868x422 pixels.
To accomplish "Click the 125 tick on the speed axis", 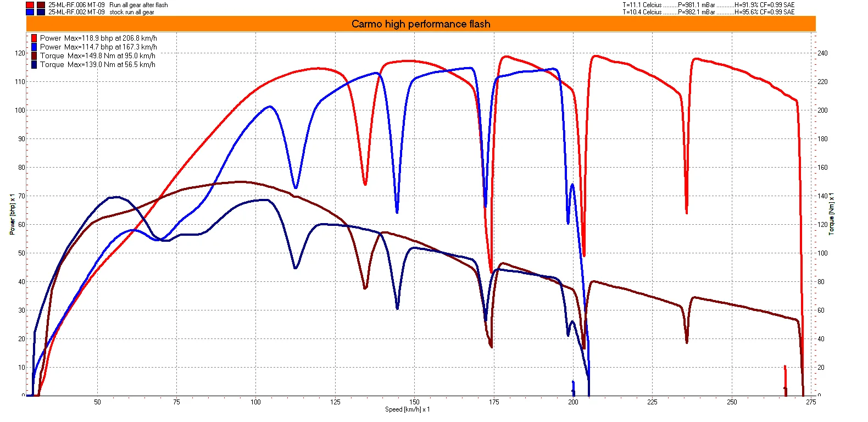I will [x=335, y=402].
